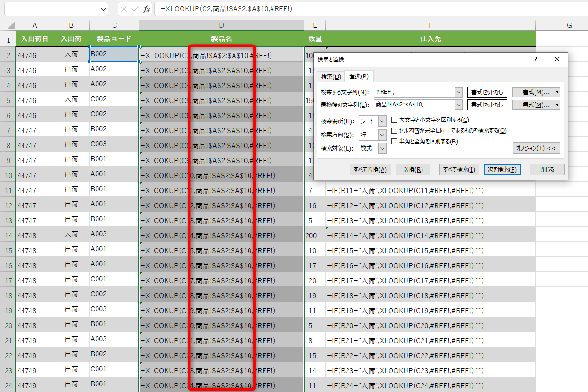Select cell F18 with IF(B18 formula
The width and height of the screenshot is (588, 392).
(x=430, y=295)
